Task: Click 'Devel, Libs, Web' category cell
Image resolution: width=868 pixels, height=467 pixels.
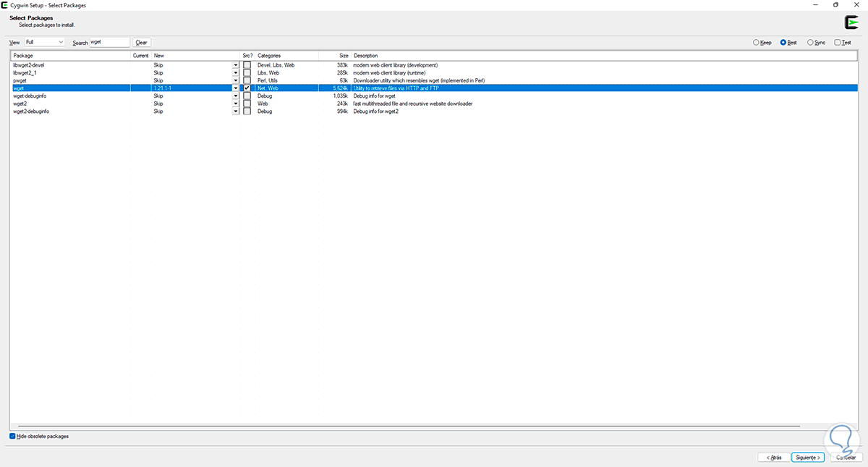Action: 276,64
